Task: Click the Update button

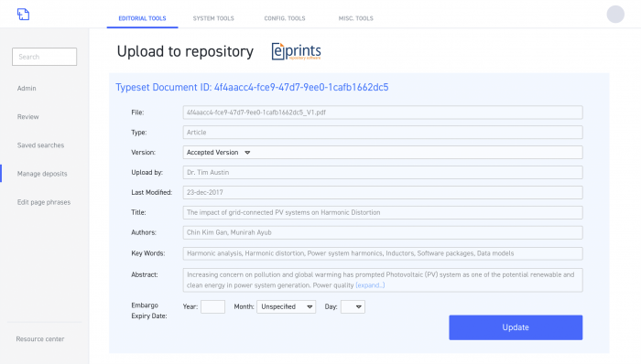Action: point(516,327)
